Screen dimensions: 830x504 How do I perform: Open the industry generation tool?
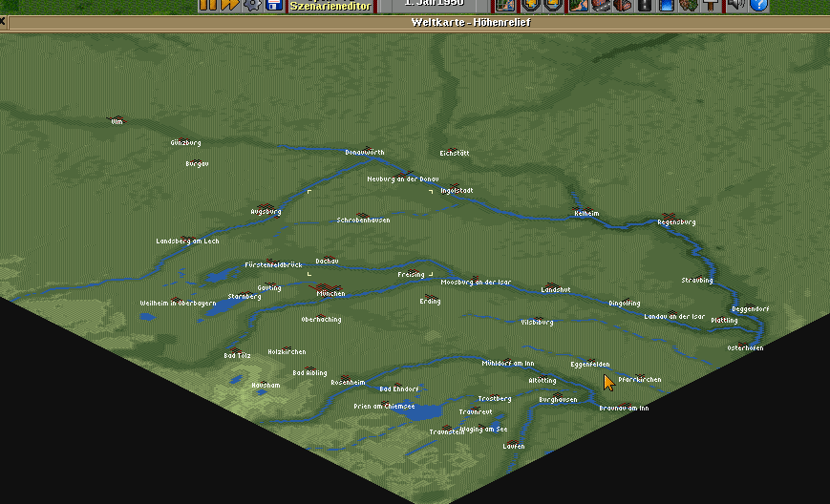coord(622,5)
